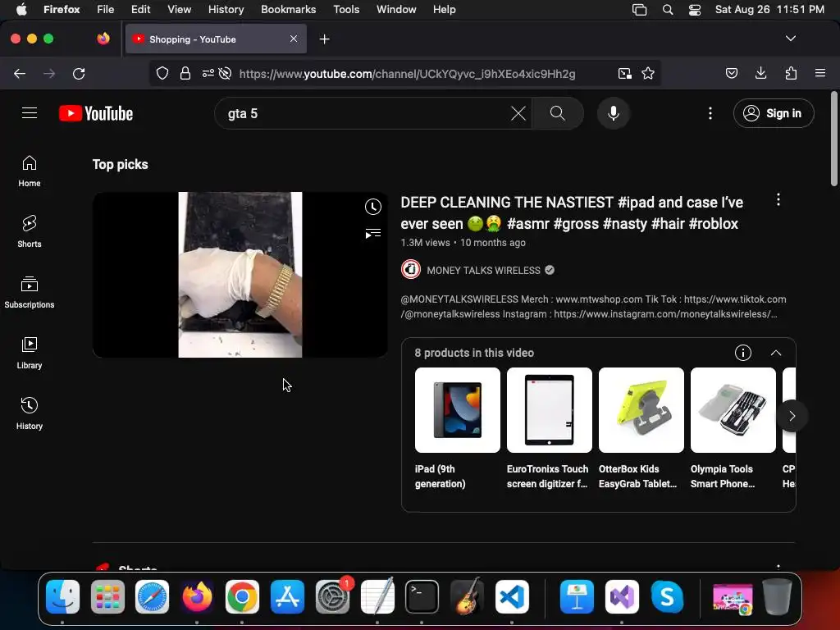Toggle Picture-in-Picture icon in address bar

point(624,73)
